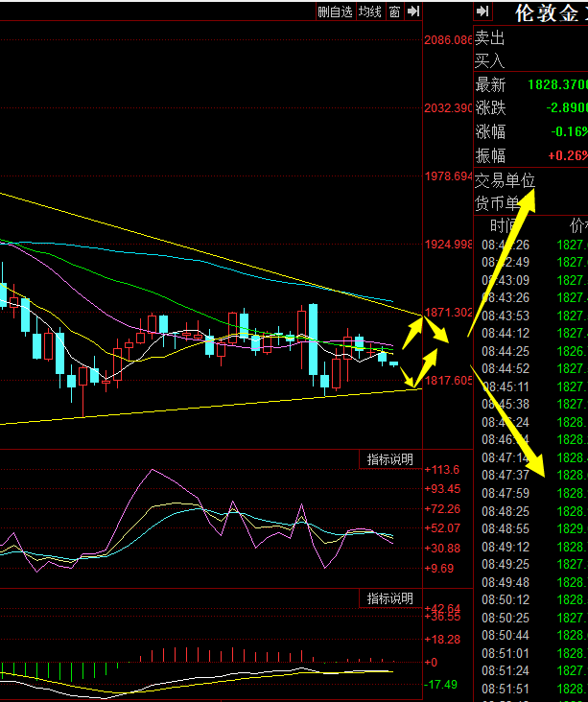Screen dimensions: 588x702
Task: Select the 08:45:38 tick row
Action: coord(530,405)
